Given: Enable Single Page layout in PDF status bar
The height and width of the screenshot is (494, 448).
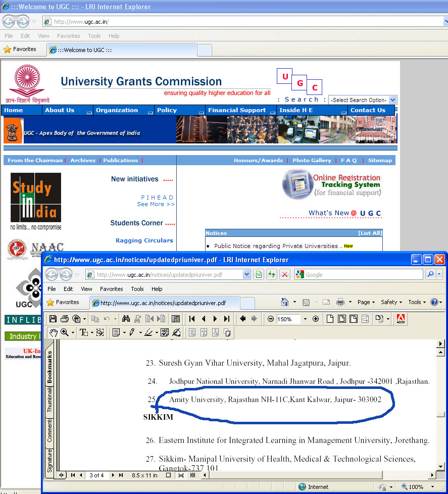Looking at the screenshot, I should pyautogui.click(x=169, y=475).
